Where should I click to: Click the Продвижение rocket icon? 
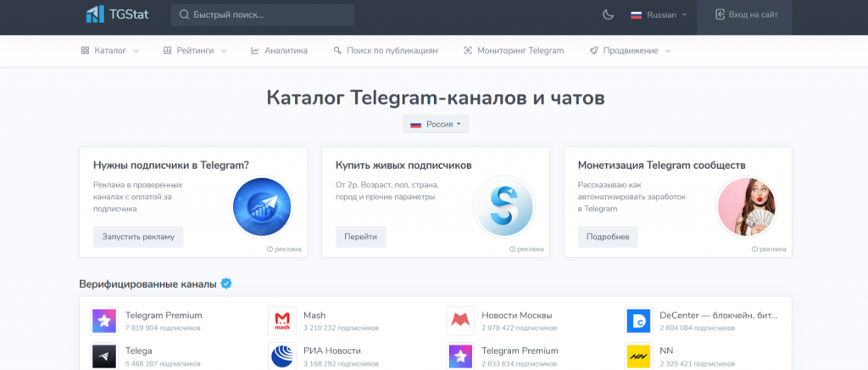[594, 50]
